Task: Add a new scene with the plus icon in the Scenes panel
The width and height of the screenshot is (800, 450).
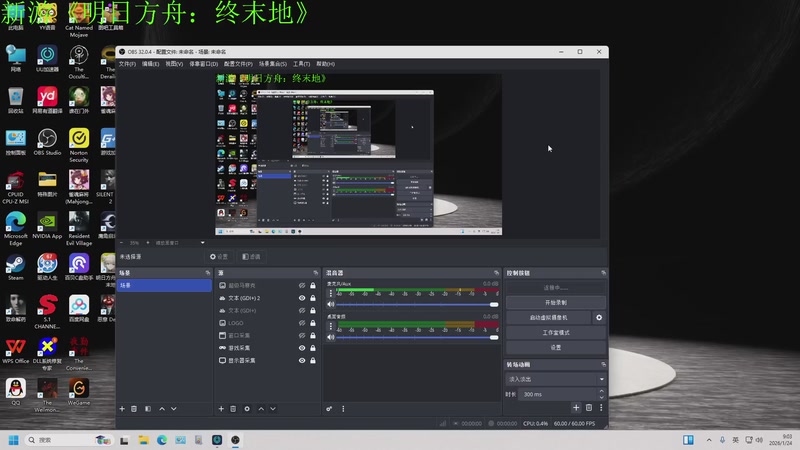Action: click(x=122, y=409)
